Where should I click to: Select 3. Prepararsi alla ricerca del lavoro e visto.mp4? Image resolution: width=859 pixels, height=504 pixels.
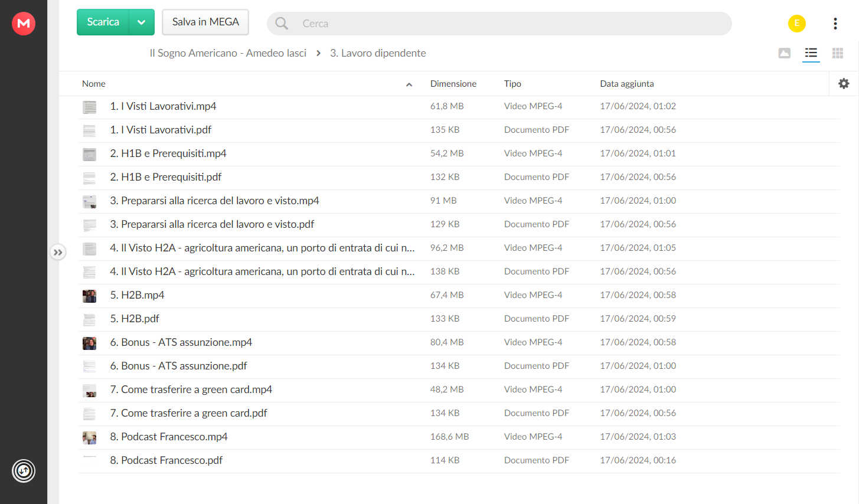click(459, 201)
